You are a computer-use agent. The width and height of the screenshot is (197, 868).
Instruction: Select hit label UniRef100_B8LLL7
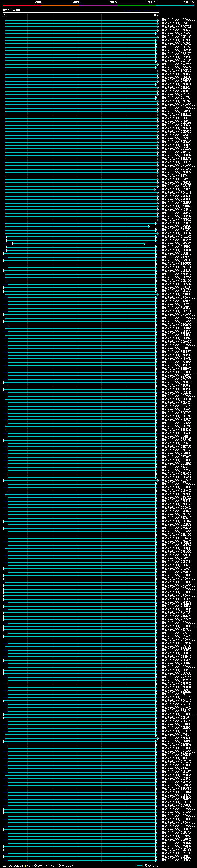[x=176, y=115]
